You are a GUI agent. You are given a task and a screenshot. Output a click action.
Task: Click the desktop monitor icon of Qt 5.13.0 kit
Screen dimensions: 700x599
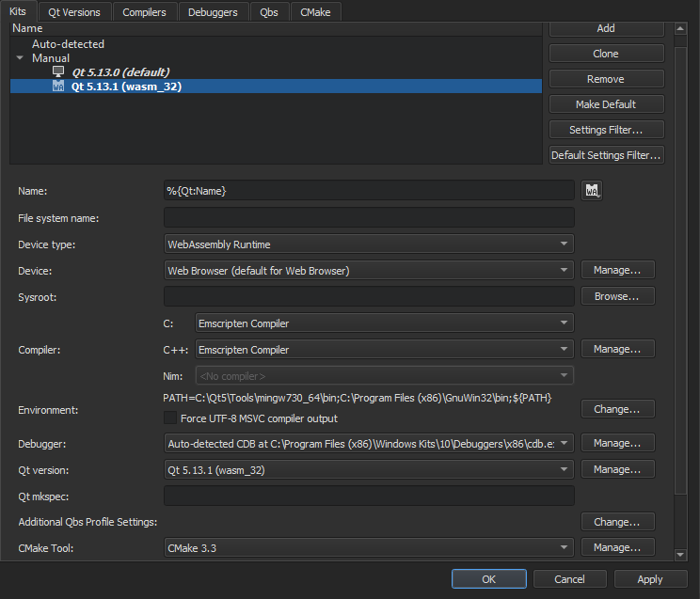(58, 71)
